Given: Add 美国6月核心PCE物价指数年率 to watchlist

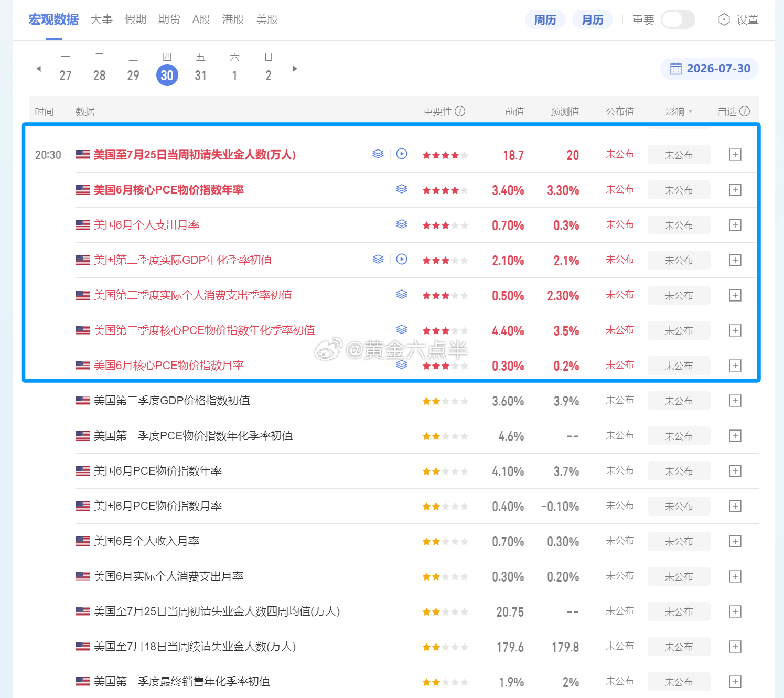Looking at the screenshot, I should pyautogui.click(x=735, y=190).
